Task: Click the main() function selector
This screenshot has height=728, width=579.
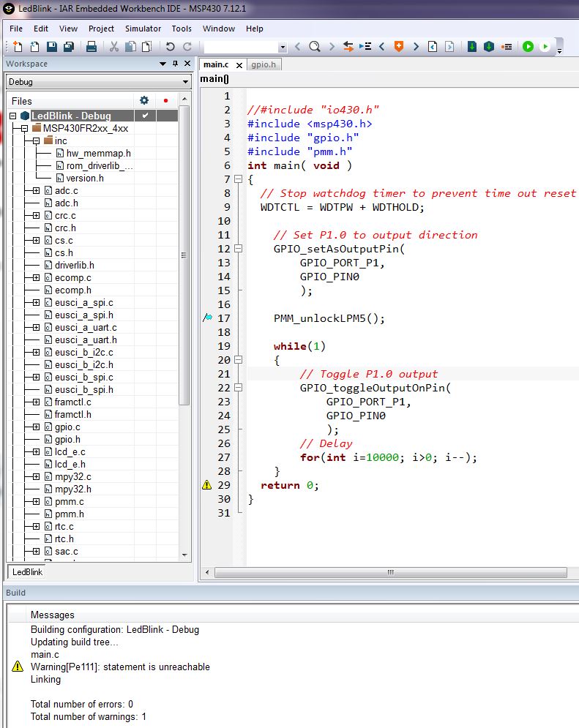Action: 214,79
